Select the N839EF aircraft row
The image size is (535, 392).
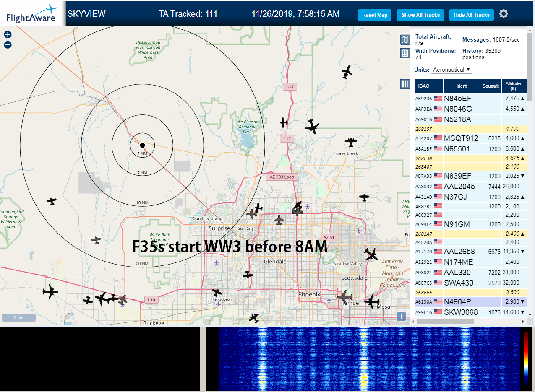coord(470,176)
